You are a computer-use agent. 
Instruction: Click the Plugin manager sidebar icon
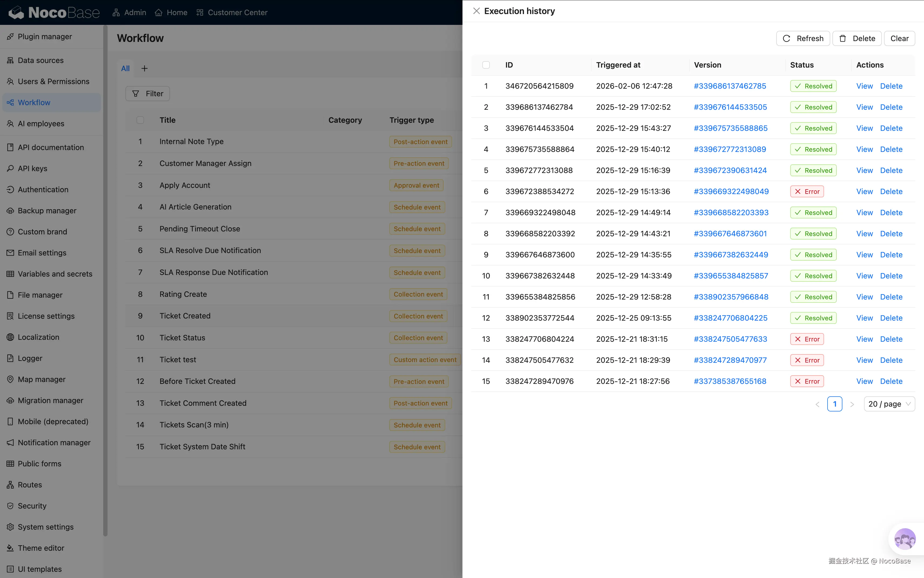point(10,37)
